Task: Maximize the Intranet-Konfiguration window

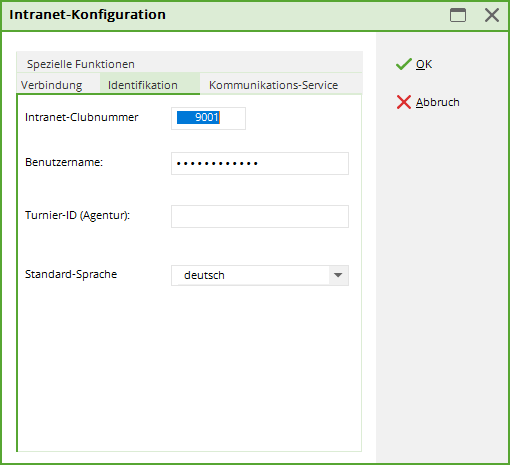Action: coord(458,15)
